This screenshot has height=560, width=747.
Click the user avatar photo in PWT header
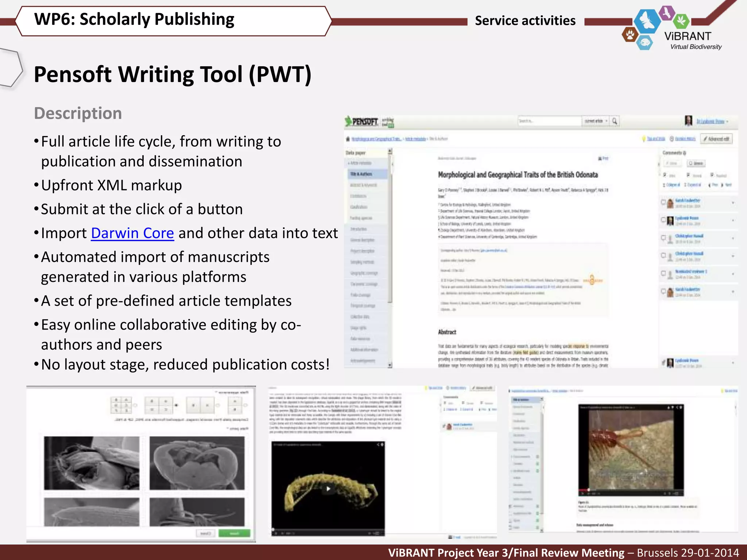688,121
